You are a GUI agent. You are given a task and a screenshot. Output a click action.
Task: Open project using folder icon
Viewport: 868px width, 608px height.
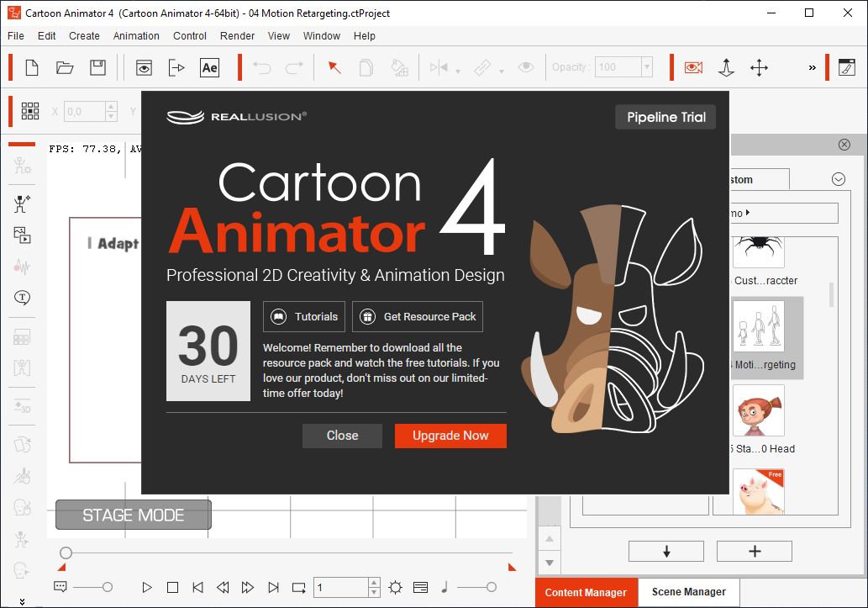65,67
